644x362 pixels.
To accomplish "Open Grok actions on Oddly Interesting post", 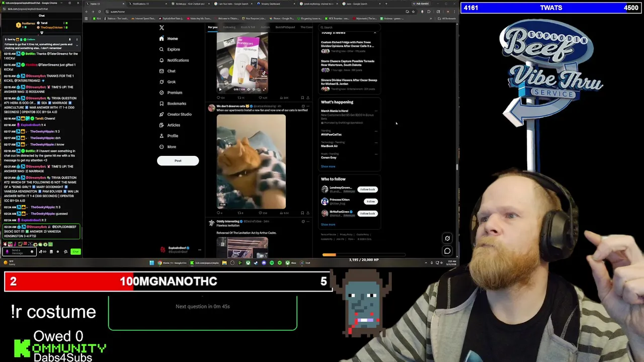I will pyautogui.click(x=303, y=222).
